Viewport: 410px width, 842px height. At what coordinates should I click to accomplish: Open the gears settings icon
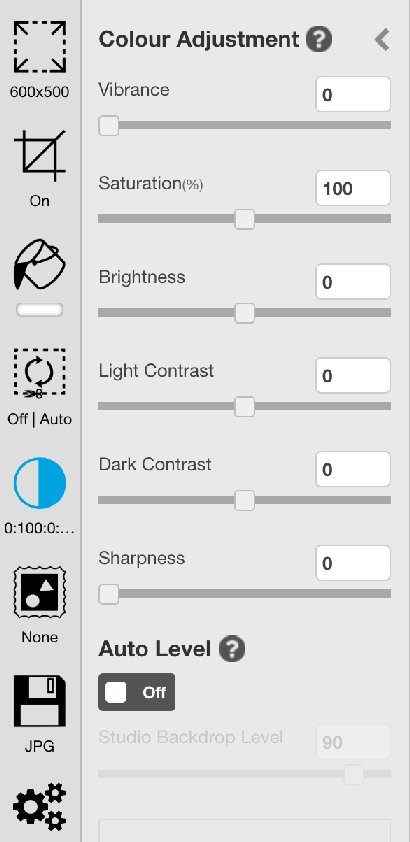[40, 807]
